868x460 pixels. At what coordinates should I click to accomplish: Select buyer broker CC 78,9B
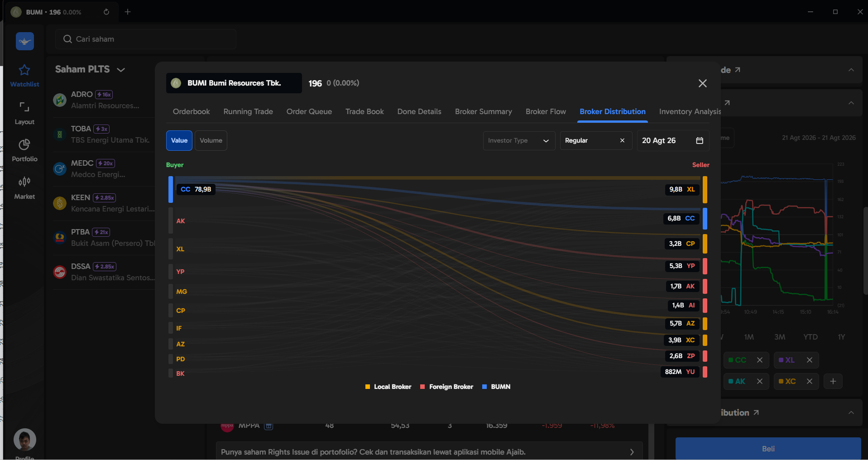coord(196,189)
